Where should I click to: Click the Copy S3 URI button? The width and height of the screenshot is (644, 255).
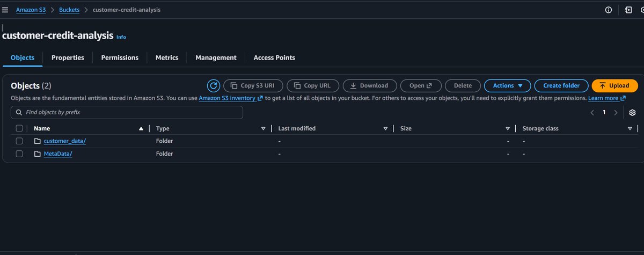[253, 85]
